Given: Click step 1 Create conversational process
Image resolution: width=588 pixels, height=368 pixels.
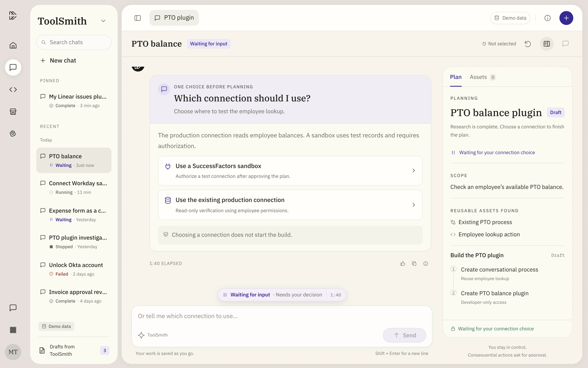Looking at the screenshot, I should [507, 274].
